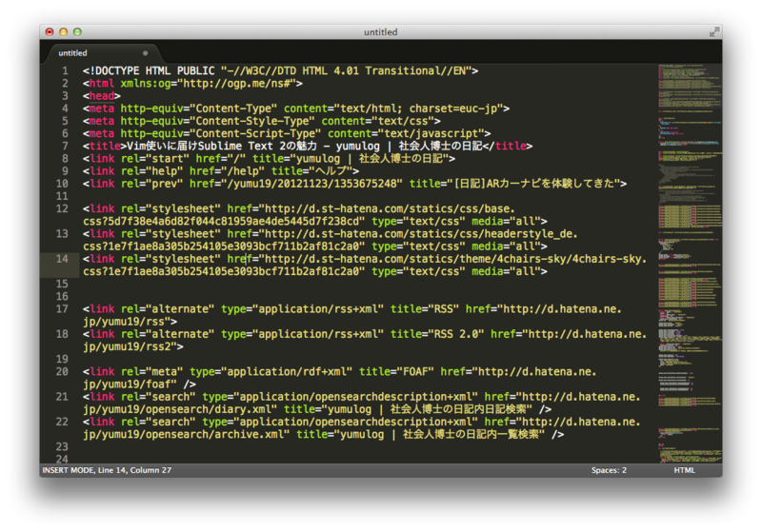Click line number 1 in gutter

point(65,70)
